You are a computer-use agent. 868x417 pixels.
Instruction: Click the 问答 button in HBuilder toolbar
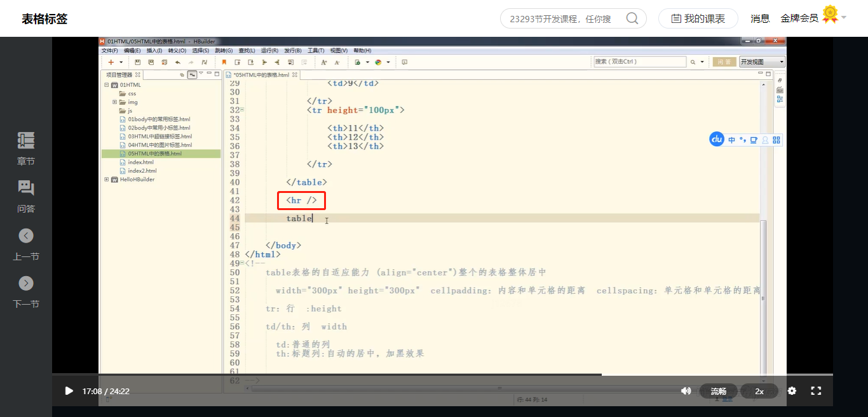724,62
